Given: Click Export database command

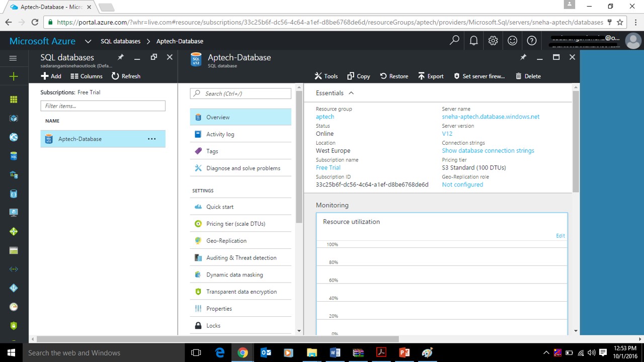Looking at the screenshot, I should coord(431,76).
